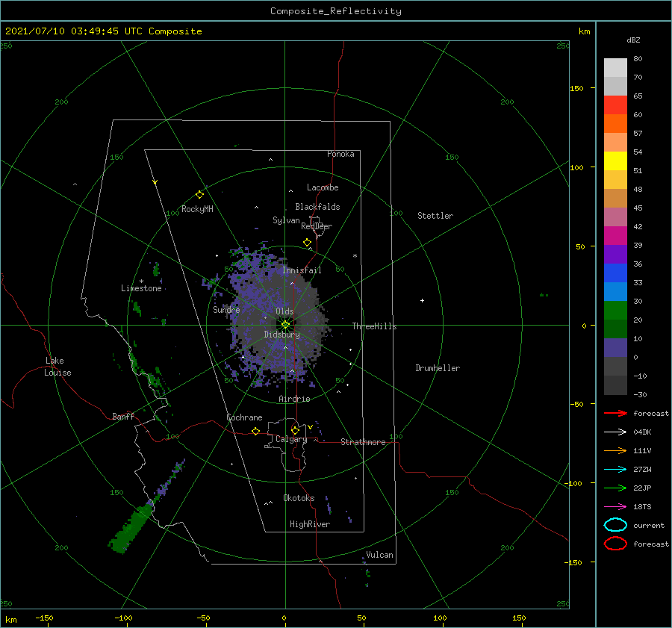
Task: Click the Composite_Reflectivity title
Action: coord(336,11)
